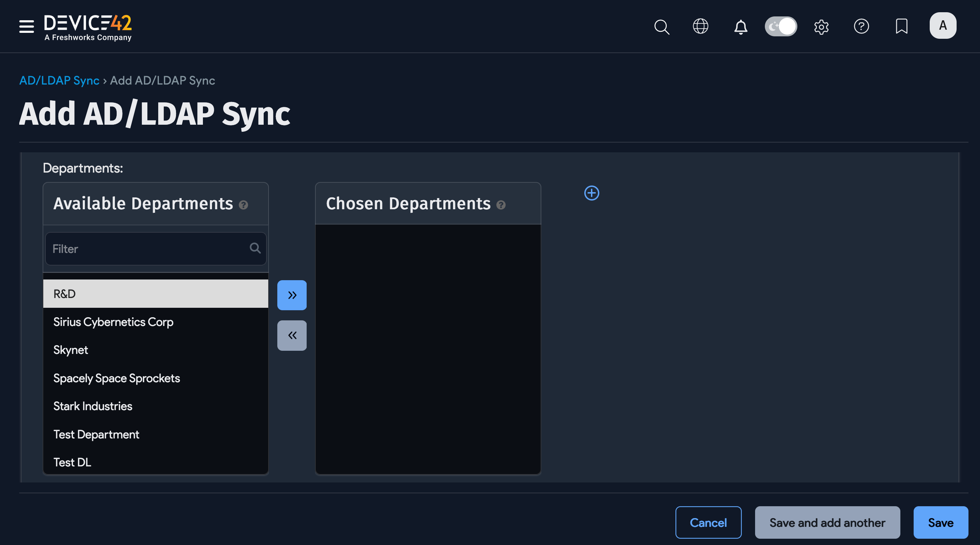Viewport: 980px width, 545px height.
Task: Remove department with left double-arrow button
Action: pos(292,335)
